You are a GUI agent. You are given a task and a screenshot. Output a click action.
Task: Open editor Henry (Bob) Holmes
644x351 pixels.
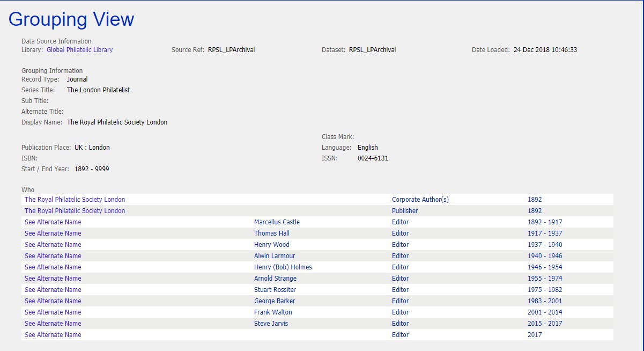283,267
